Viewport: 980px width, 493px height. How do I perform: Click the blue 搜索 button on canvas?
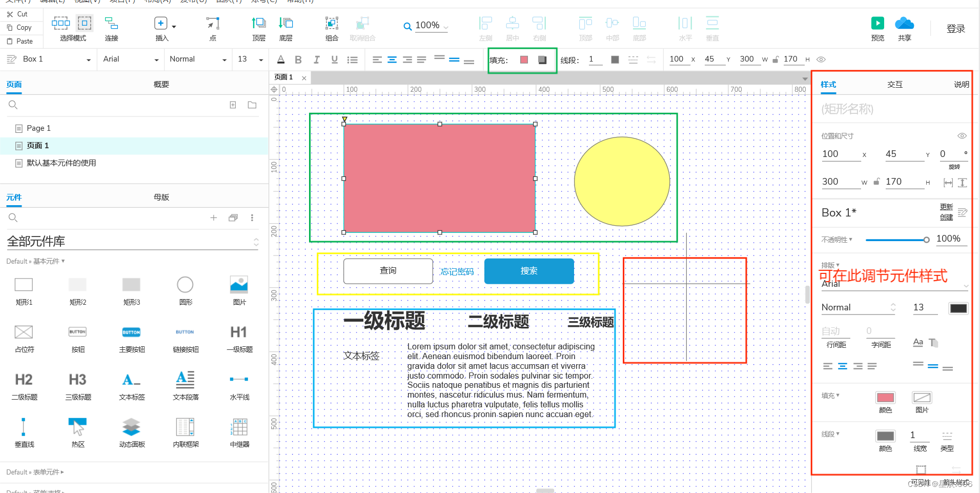529,271
